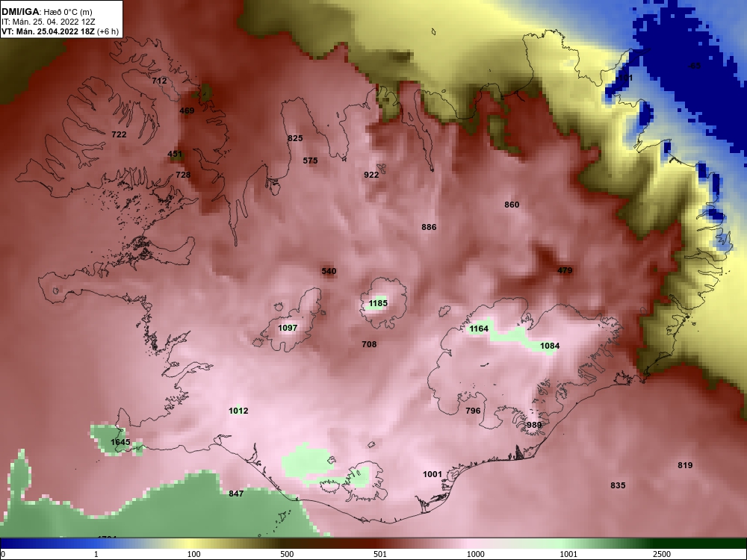Click legend label 0
This screenshot has width=747, height=560.
(x=3, y=554)
